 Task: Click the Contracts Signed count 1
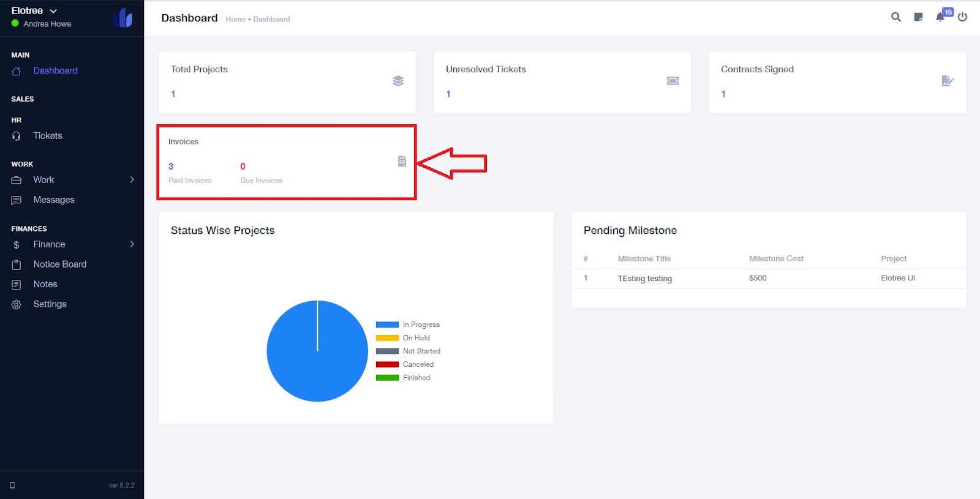click(x=723, y=94)
